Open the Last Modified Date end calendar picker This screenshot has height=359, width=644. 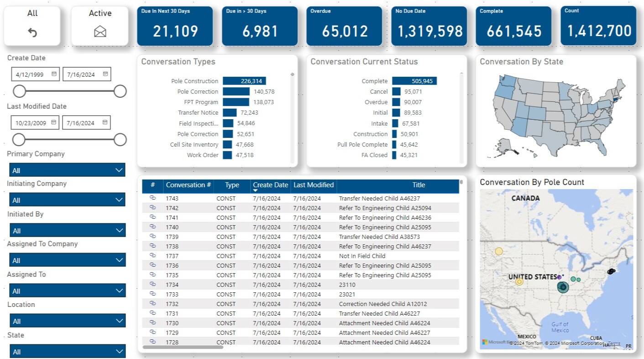[105, 122]
